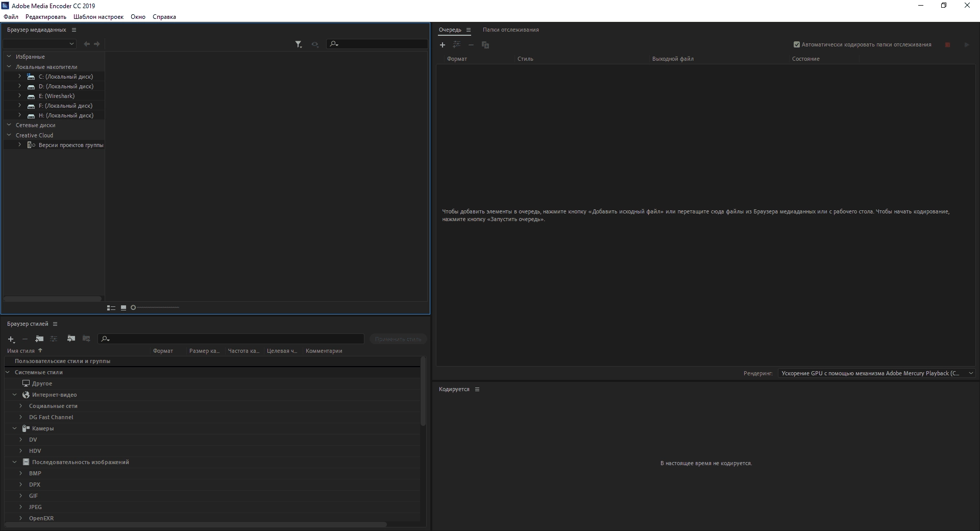Open the Окно menu

[138, 17]
